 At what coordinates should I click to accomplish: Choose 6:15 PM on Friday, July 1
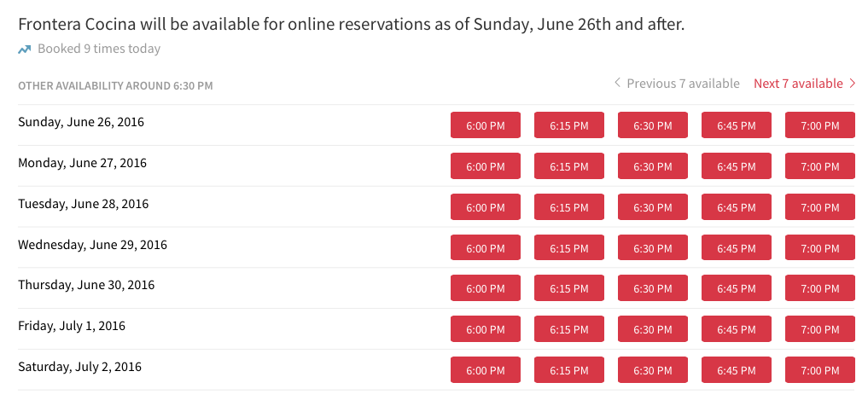(x=568, y=329)
